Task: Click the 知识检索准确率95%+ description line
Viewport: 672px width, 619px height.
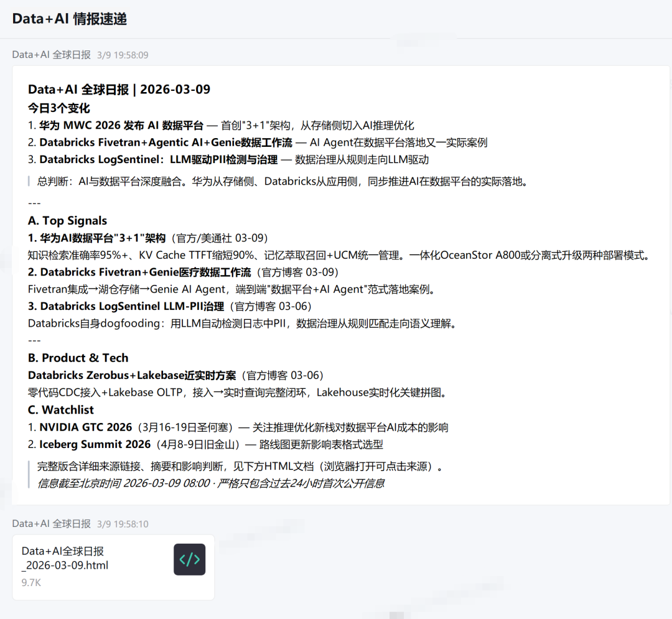Action: coord(340,255)
